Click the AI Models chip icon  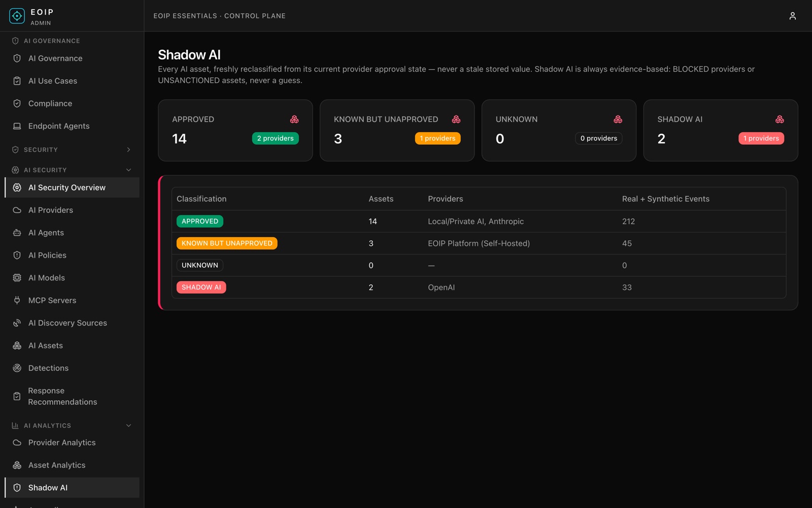(17, 278)
